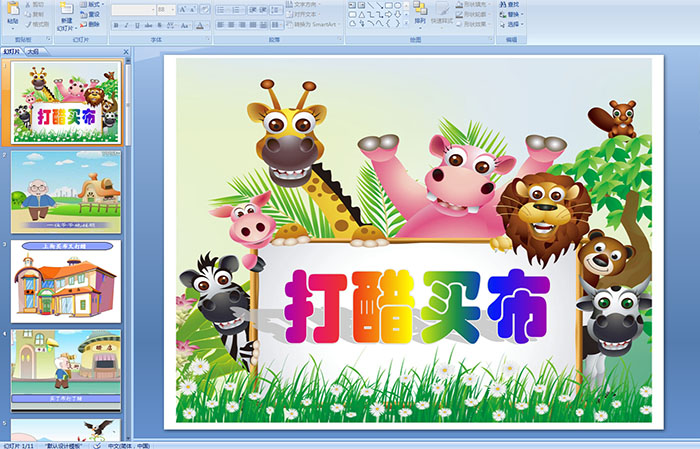Click Shape Effects (形状效果) button
Viewport: 700px width, 449px height.
click(472, 24)
